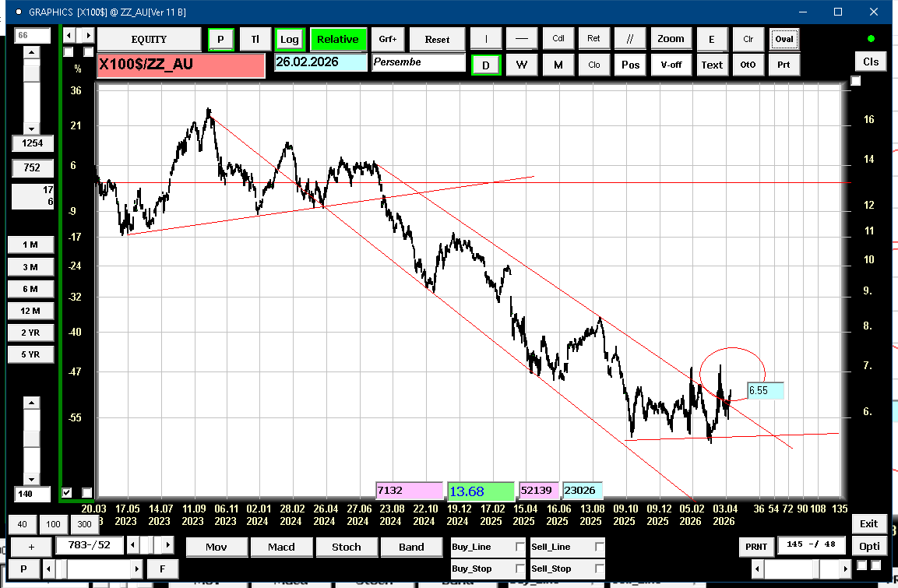The width and height of the screenshot is (898, 588).
Task: Tick the Sell_Stop checkbox
Action: 599,569
